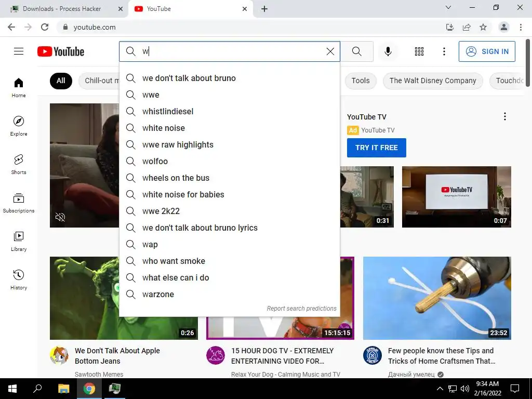Open '15 HOUR DOG TV' video title
The height and width of the screenshot is (399, 532).
click(x=282, y=356)
